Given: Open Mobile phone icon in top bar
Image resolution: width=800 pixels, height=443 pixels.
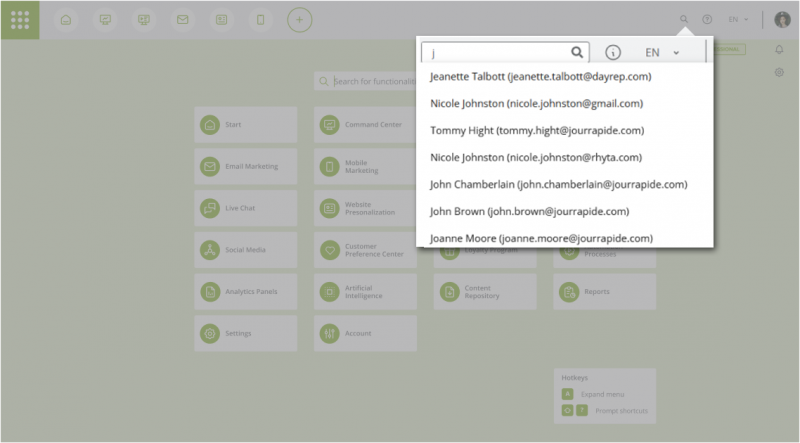Looking at the screenshot, I should click(x=260, y=20).
